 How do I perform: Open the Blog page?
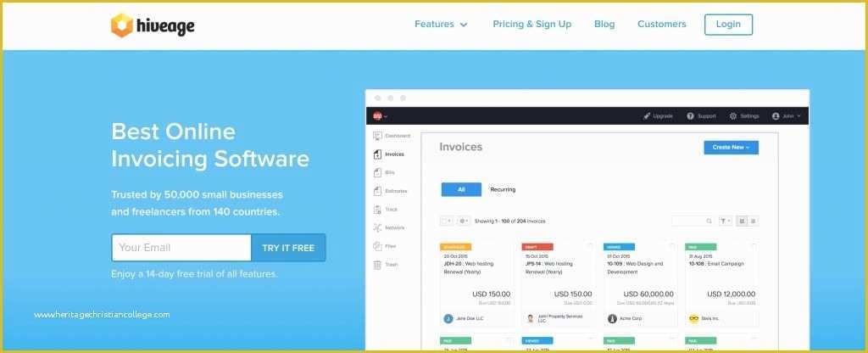[604, 25]
